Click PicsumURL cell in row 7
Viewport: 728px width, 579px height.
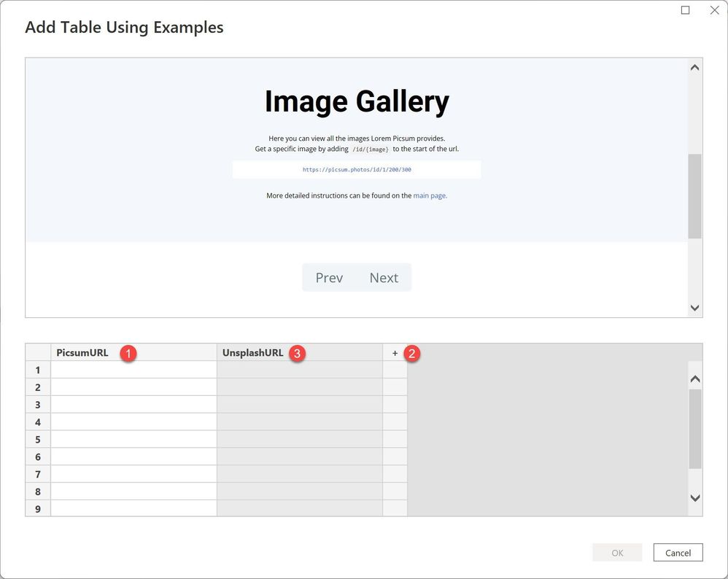coord(133,474)
